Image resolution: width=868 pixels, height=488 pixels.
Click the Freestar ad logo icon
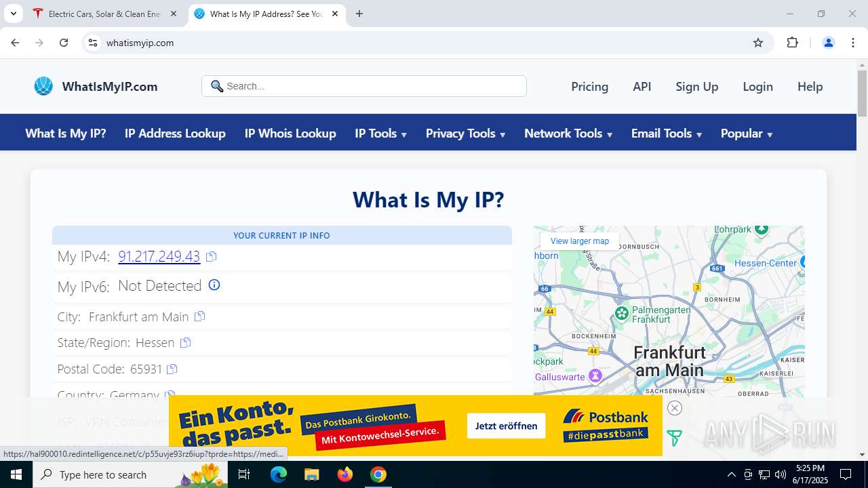pyautogui.click(x=674, y=439)
